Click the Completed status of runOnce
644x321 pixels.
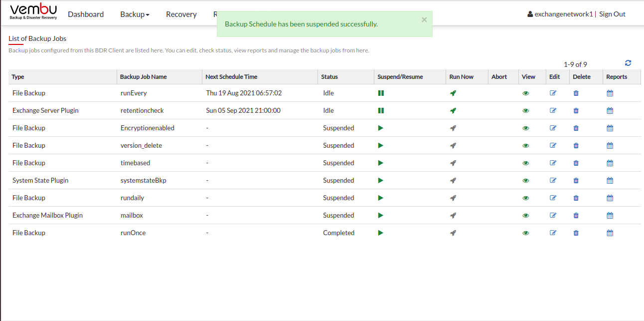(338, 233)
